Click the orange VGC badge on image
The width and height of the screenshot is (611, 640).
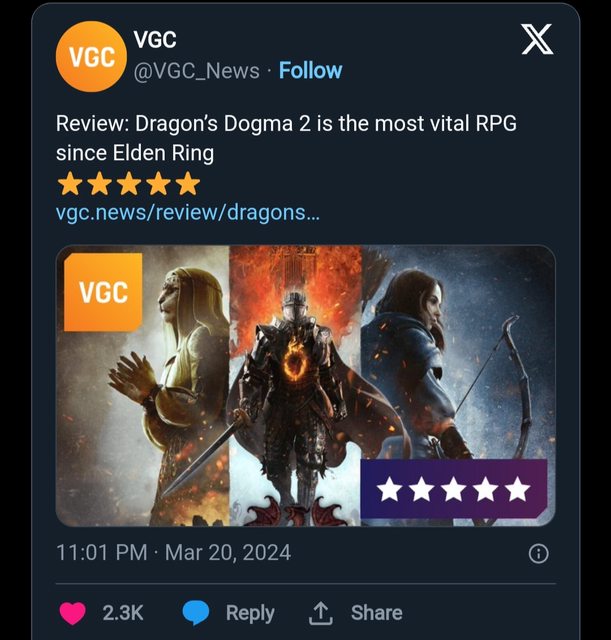(103, 292)
